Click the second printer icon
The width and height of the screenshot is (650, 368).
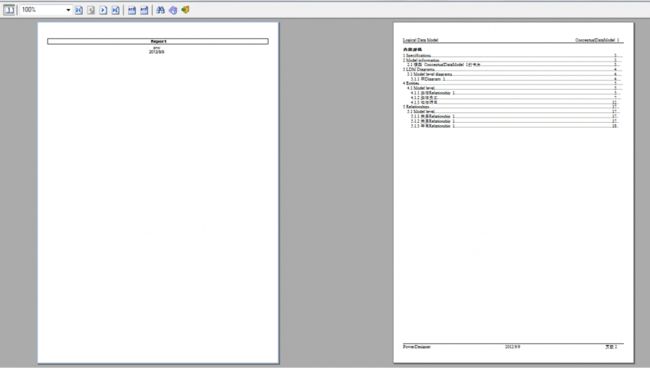click(x=144, y=10)
